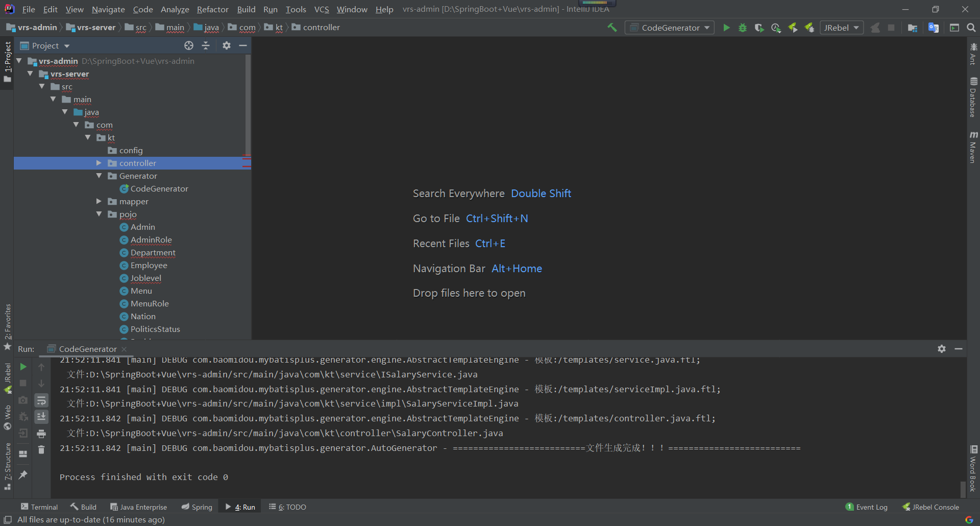Collapse all via Project panel toolbar icon

click(206, 45)
